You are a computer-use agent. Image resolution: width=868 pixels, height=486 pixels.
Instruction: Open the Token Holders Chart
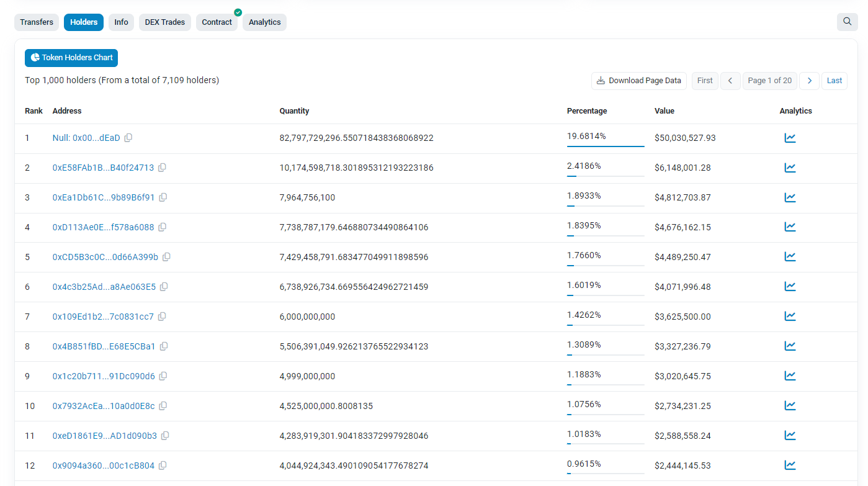[71, 58]
